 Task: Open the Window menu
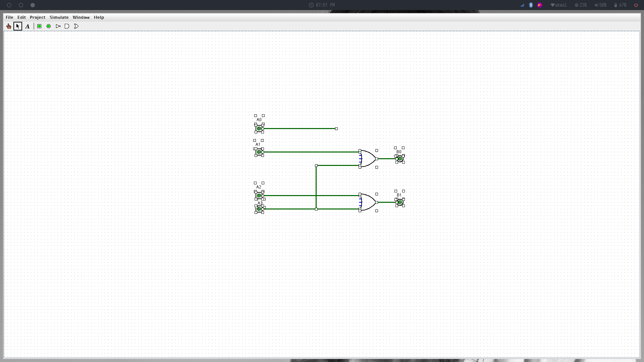coord(81,17)
